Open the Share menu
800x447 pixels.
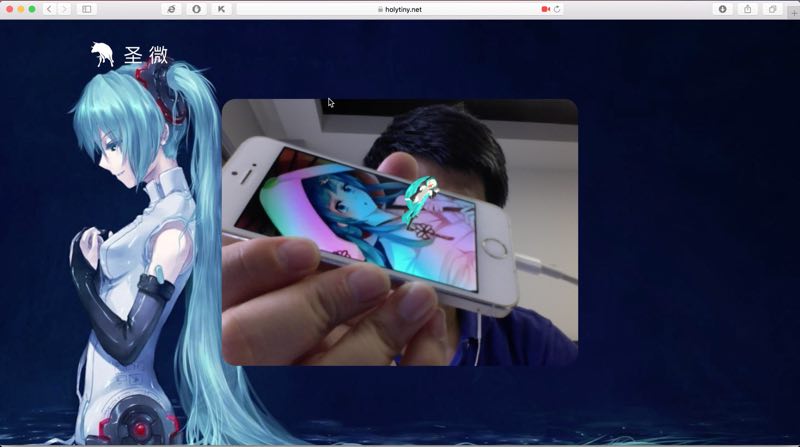(x=747, y=9)
